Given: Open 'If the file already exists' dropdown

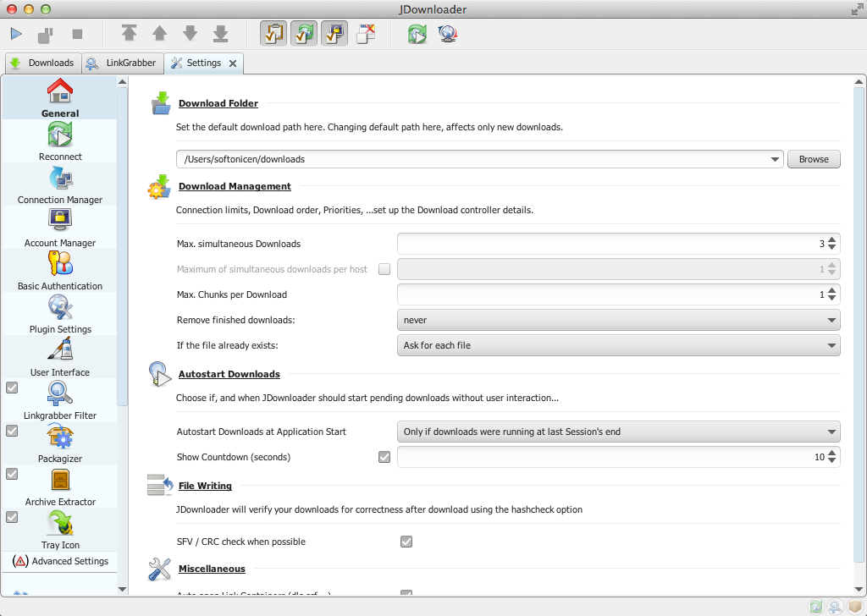Looking at the screenshot, I should tap(619, 345).
